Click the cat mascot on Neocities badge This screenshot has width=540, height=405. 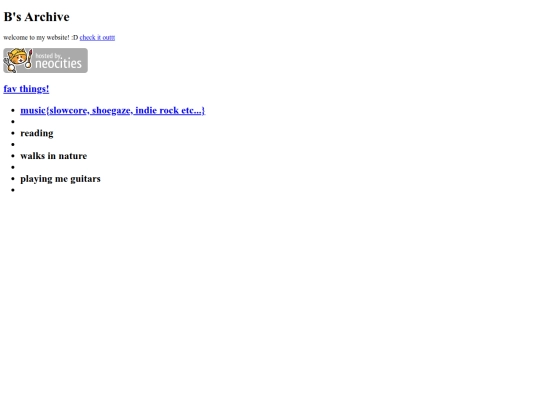coord(18,60)
